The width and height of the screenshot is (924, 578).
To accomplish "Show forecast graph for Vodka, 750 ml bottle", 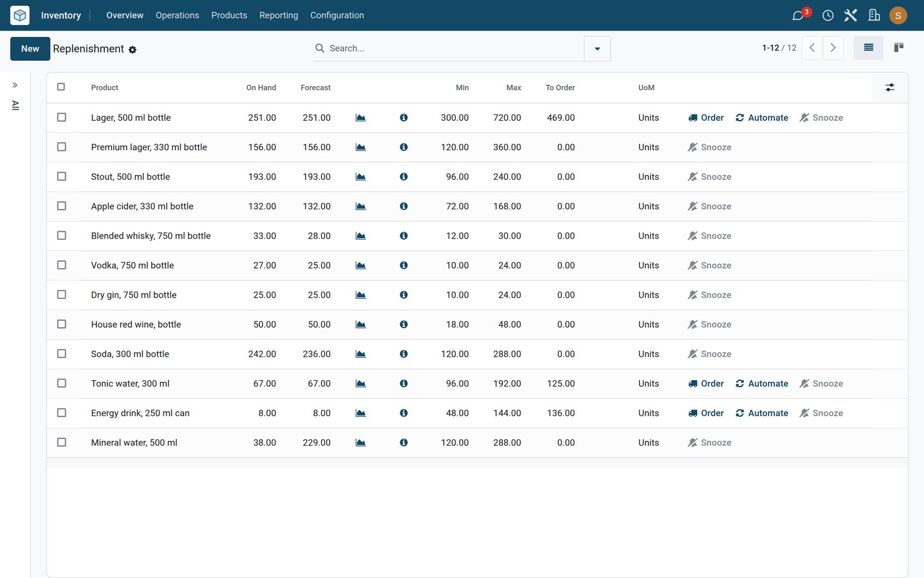I will click(x=361, y=265).
